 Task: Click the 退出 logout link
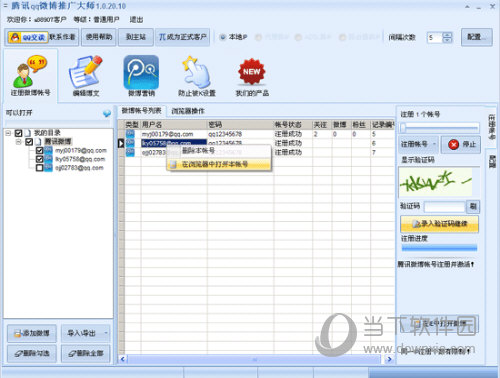click(136, 20)
